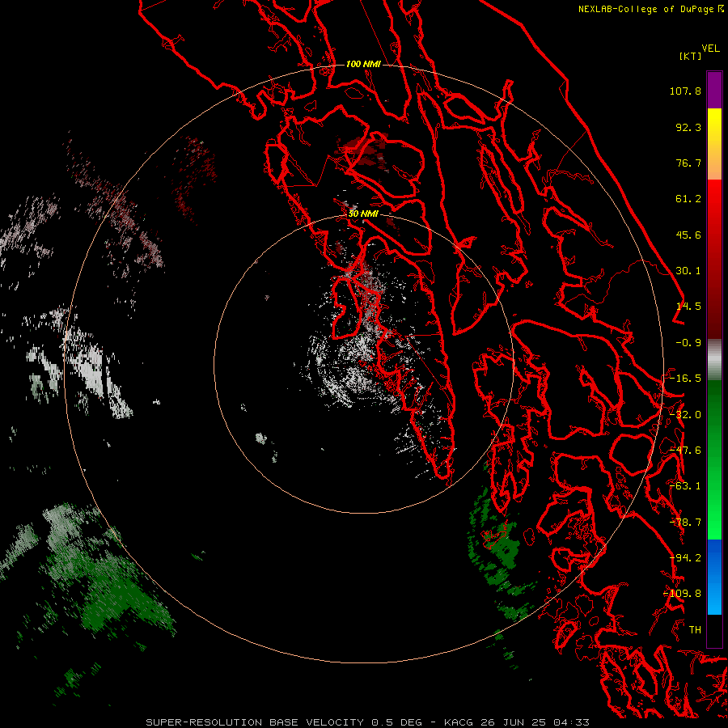This screenshot has height=728, width=728.
Task: Click the 107.8 velocity scale value
Action: [685, 91]
